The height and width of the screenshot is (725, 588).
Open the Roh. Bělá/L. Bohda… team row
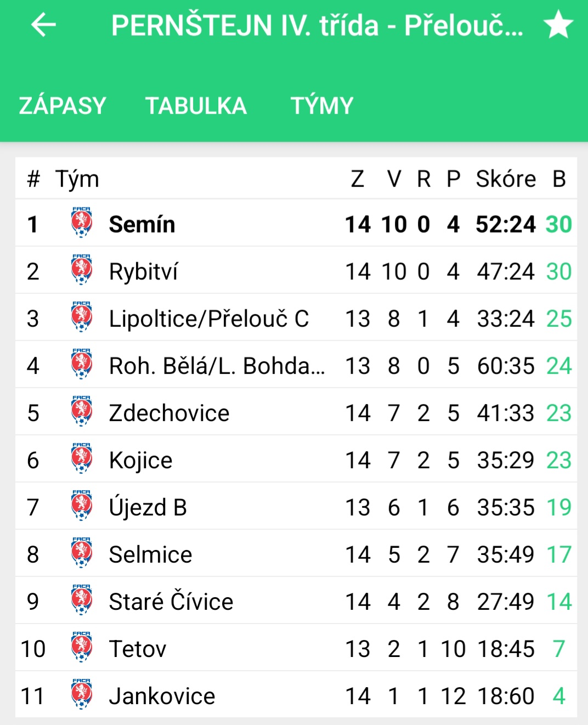click(x=296, y=365)
